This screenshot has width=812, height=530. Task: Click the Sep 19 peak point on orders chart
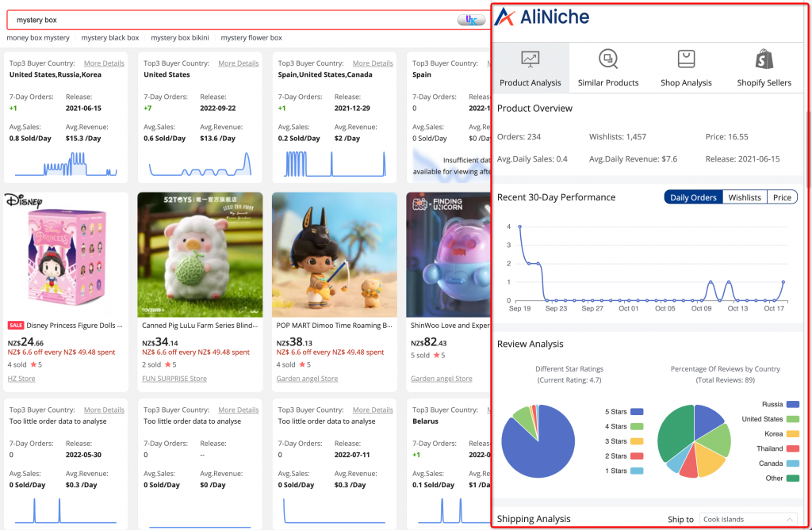[520, 227]
